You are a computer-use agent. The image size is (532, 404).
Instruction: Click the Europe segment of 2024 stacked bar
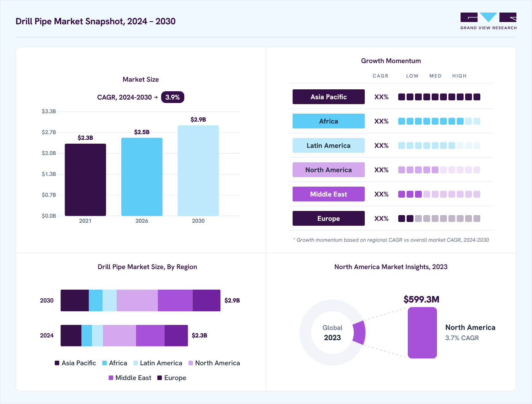[176, 336]
